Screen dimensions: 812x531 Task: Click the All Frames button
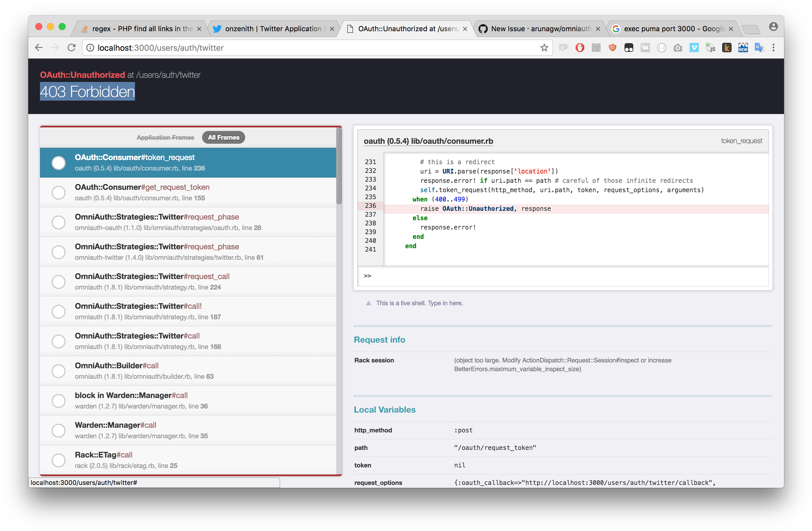click(x=223, y=138)
